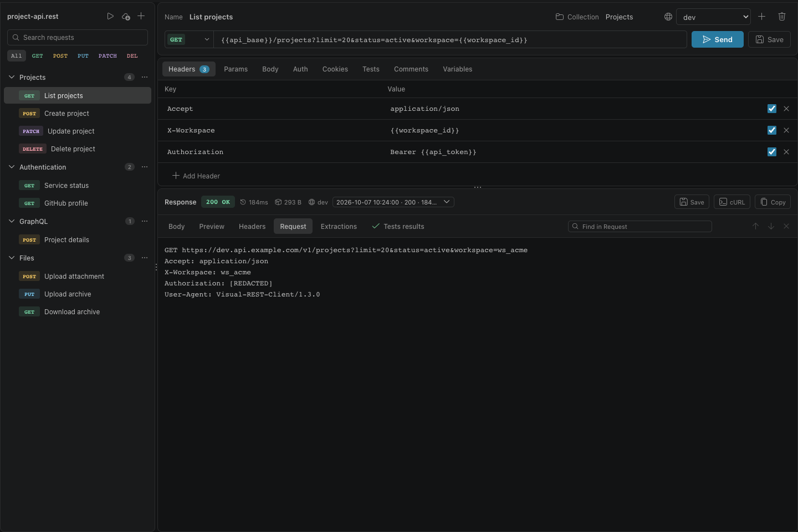Save the response to file
The width and height of the screenshot is (798, 532).
[x=692, y=202]
